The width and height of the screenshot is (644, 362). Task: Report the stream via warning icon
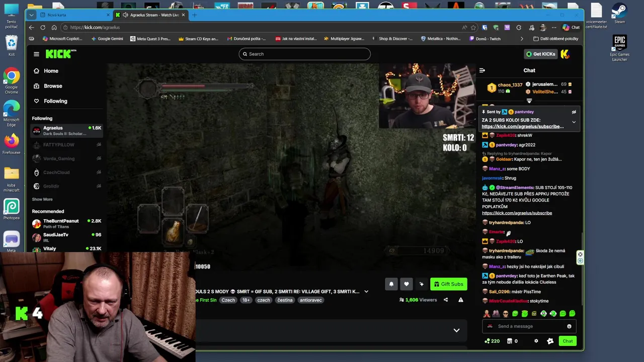(x=460, y=300)
